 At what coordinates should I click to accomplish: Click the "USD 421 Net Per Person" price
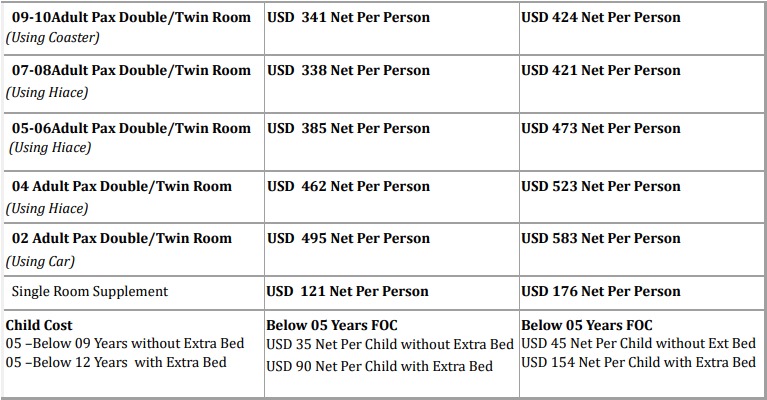click(x=601, y=70)
